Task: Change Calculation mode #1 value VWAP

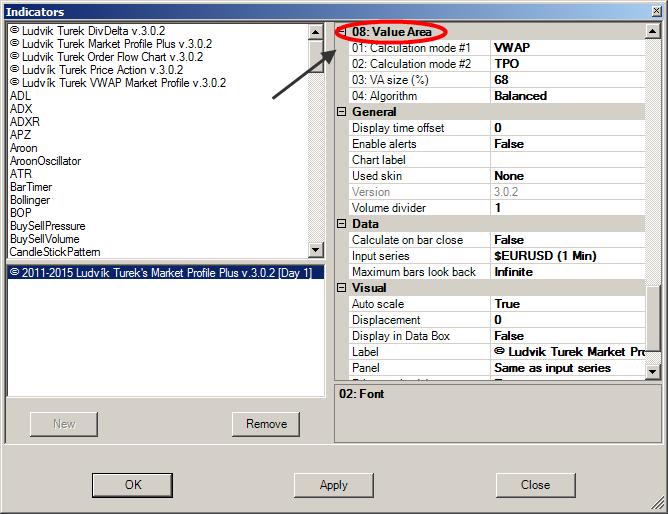Action: 568,48
